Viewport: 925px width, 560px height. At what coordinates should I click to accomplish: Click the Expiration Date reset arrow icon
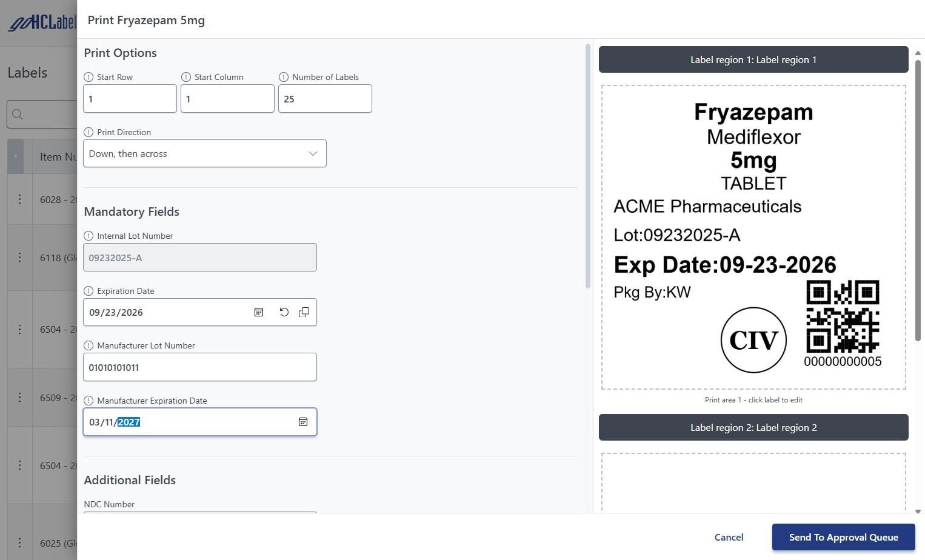pos(284,312)
